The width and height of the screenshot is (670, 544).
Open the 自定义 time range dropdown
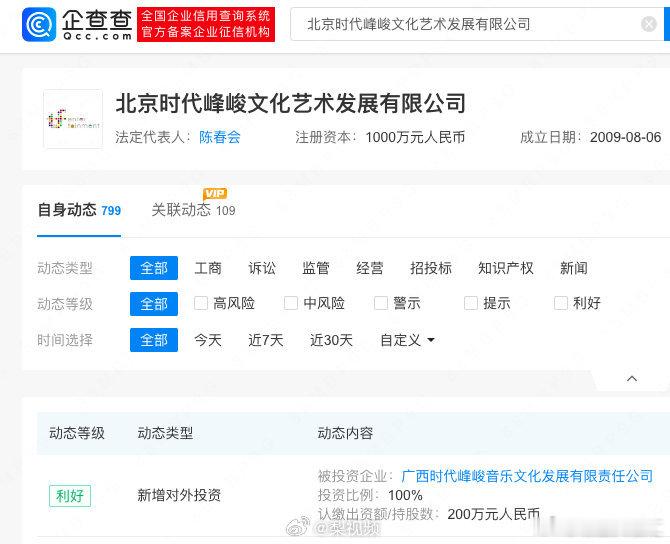407,340
